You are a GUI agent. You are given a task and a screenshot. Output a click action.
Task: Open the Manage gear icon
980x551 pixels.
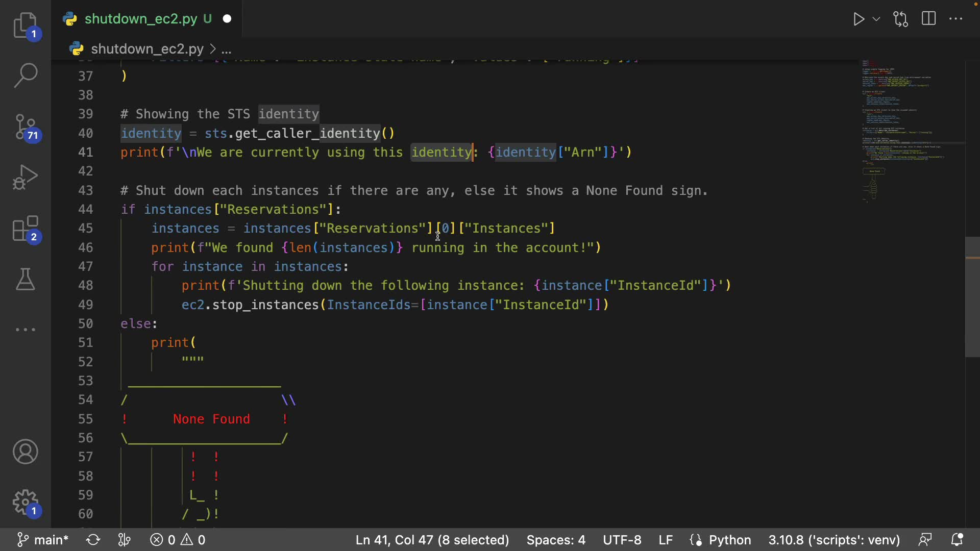tap(25, 503)
